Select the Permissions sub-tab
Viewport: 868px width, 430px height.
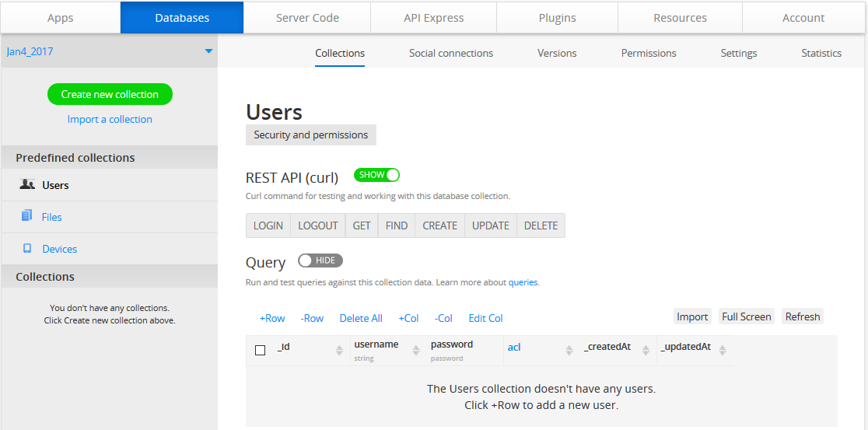pos(649,53)
